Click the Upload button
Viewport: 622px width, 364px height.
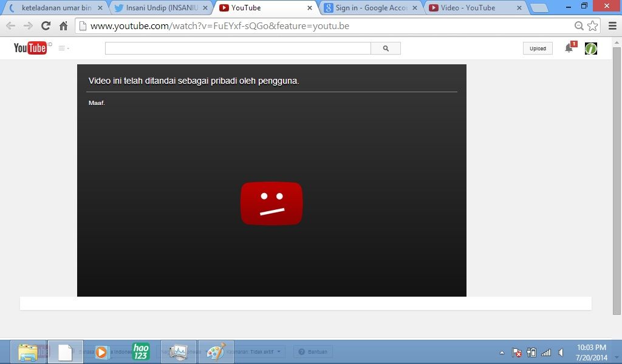pos(538,49)
